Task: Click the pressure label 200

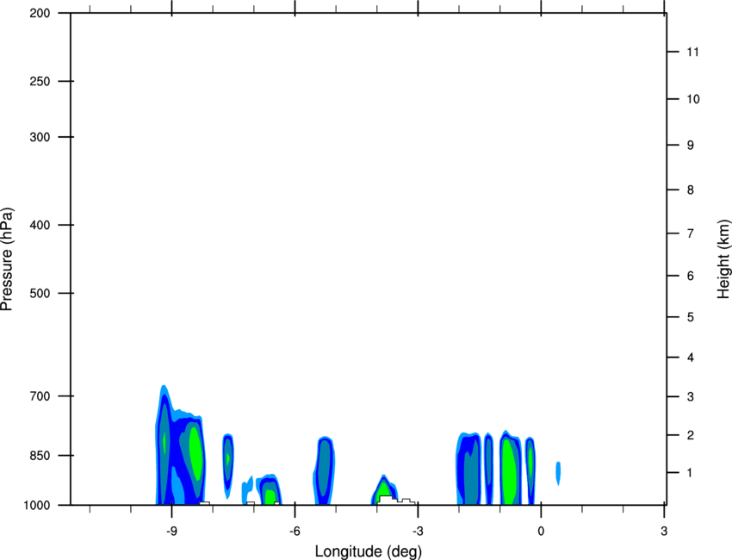Action: [x=40, y=13]
